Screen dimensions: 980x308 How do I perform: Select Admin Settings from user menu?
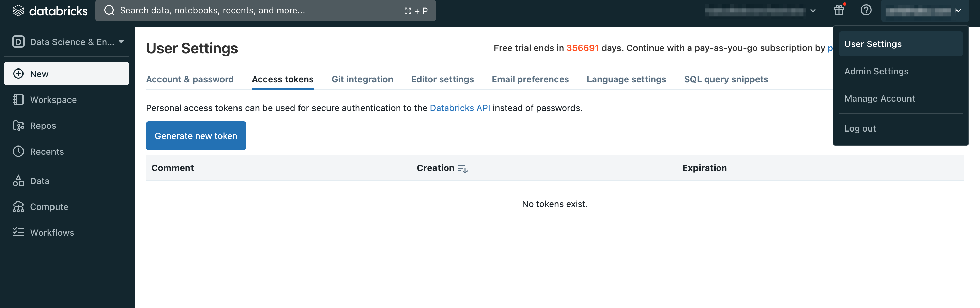876,71
